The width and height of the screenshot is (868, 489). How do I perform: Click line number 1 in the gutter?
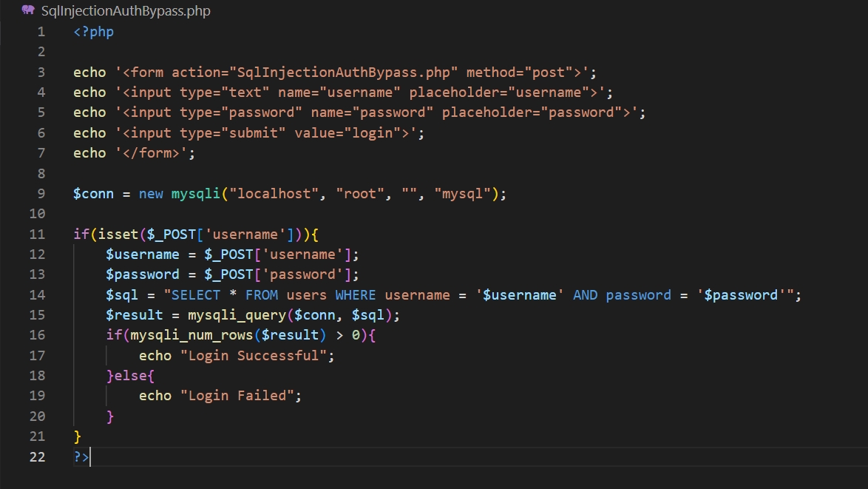tap(41, 32)
